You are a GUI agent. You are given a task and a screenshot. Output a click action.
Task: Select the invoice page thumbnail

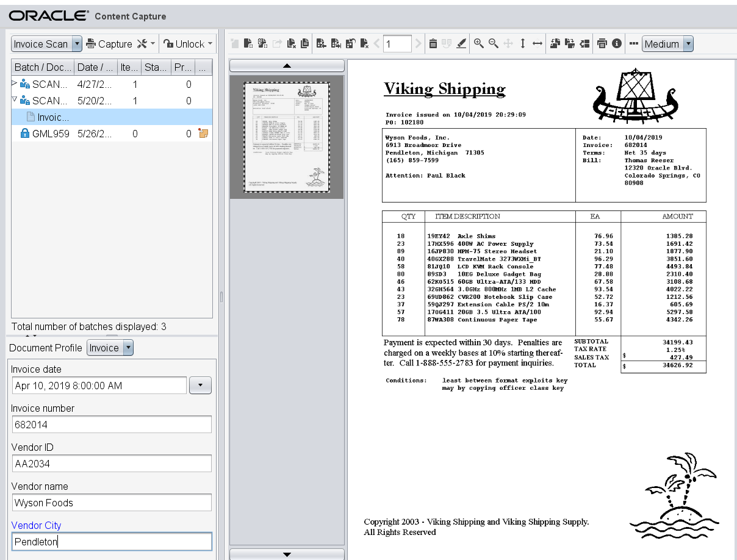tap(286, 137)
